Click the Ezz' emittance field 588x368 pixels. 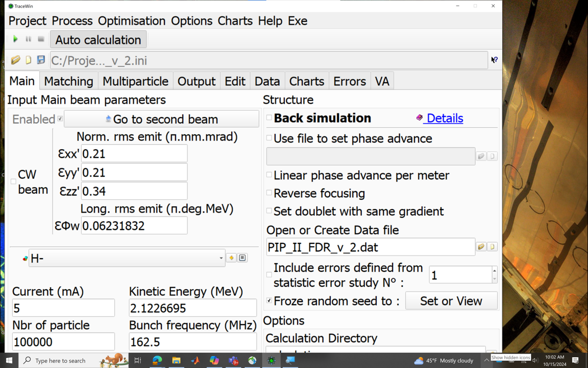click(x=134, y=191)
